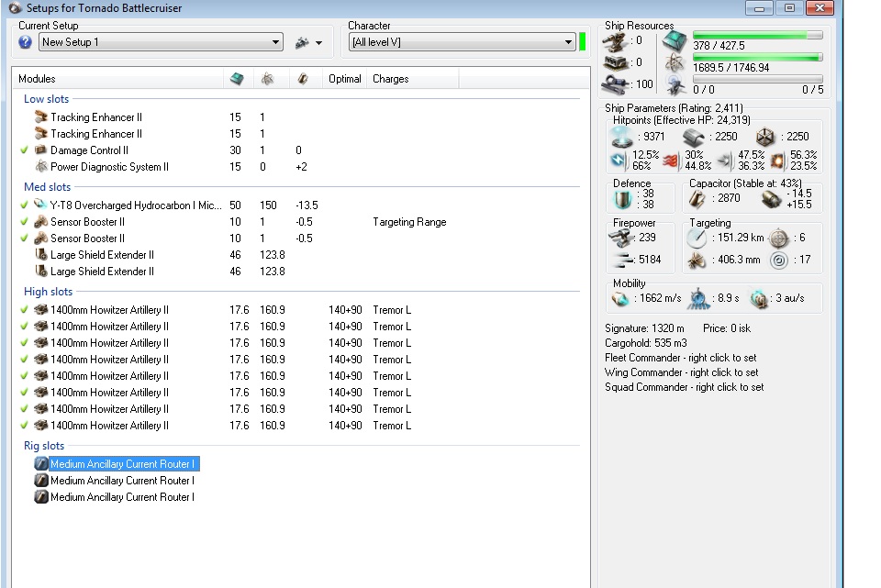The image size is (881, 588).
Task: Click the shield hitpoints icon next to 9371
Action: (622, 137)
